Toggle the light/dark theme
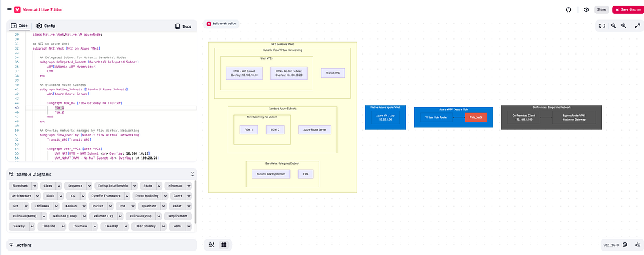Image resolution: width=644 pixels, height=255 pixels. [x=638, y=245]
